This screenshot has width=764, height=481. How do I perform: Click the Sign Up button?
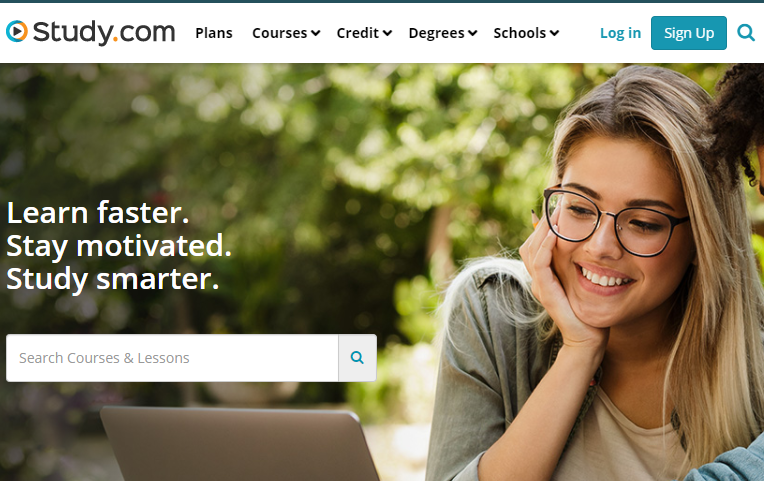[x=688, y=33]
